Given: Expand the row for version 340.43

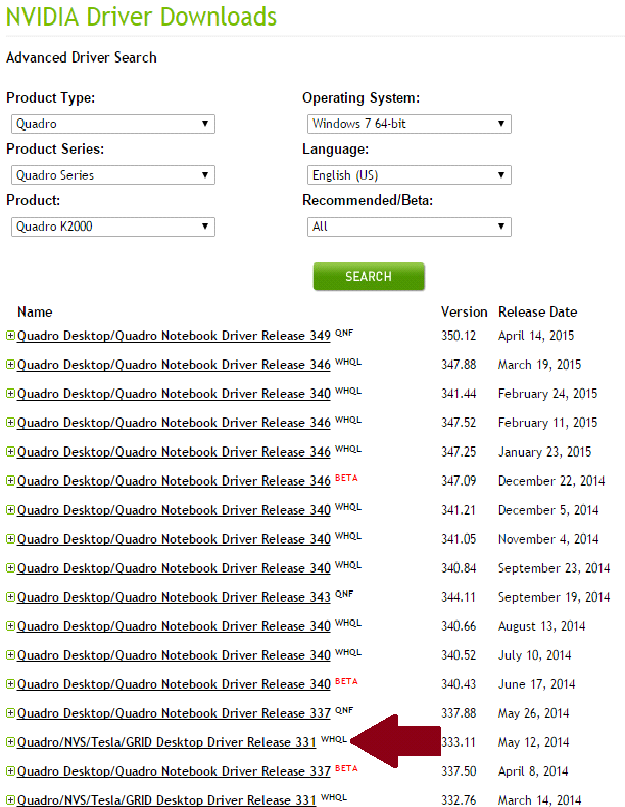Looking at the screenshot, I should (11, 685).
